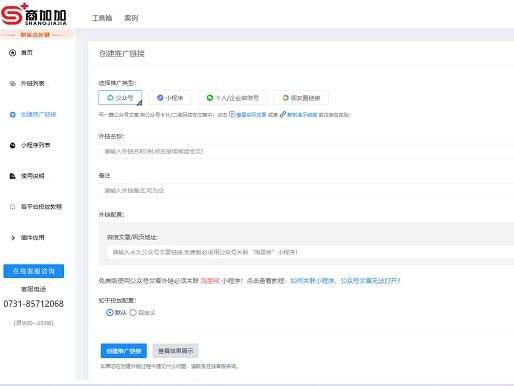Screen dimensions: 514x386
Task: Select the 小程序 promotion type
Action: tap(170, 98)
